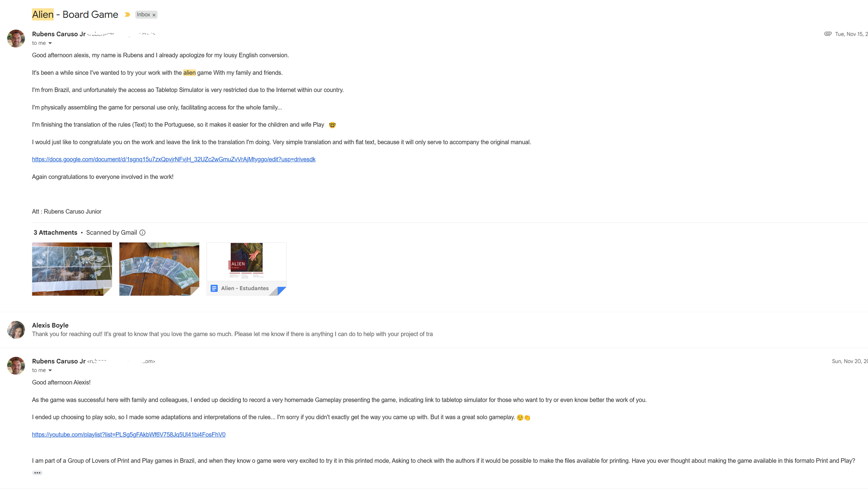Click the Inbox label chip

(143, 15)
